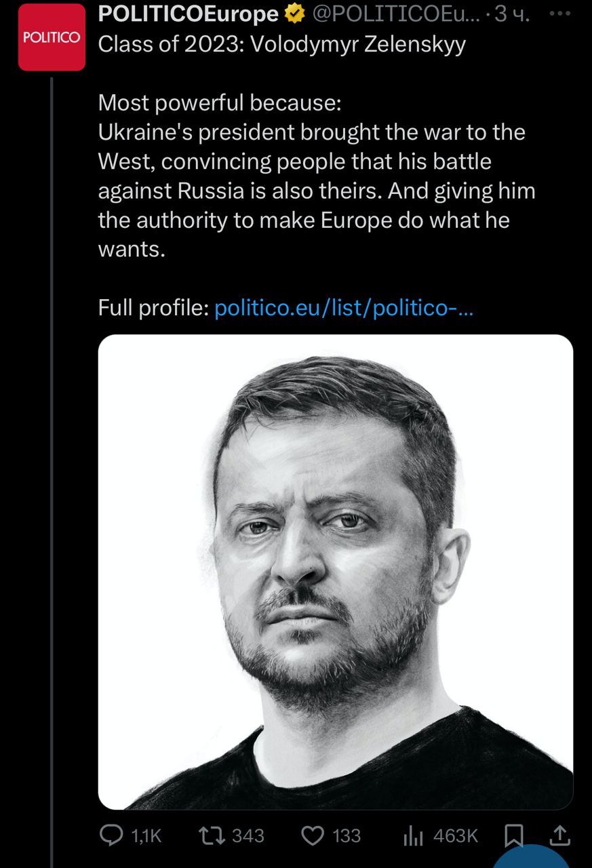Like the post with the heart icon
This screenshot has width=592, height=868.
(x=313, y=835)
